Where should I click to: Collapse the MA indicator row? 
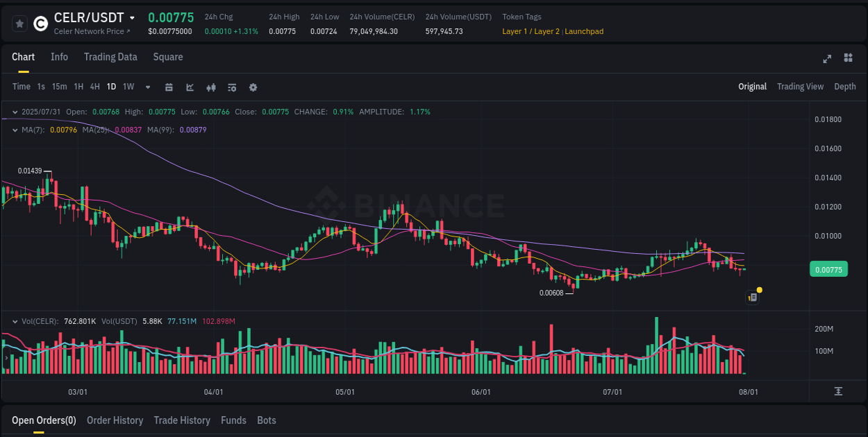tap(15, 130)
